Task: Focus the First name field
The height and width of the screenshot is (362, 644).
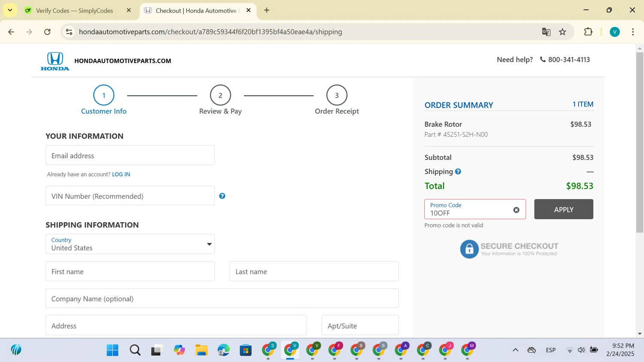Action: (x=130, y=271)
